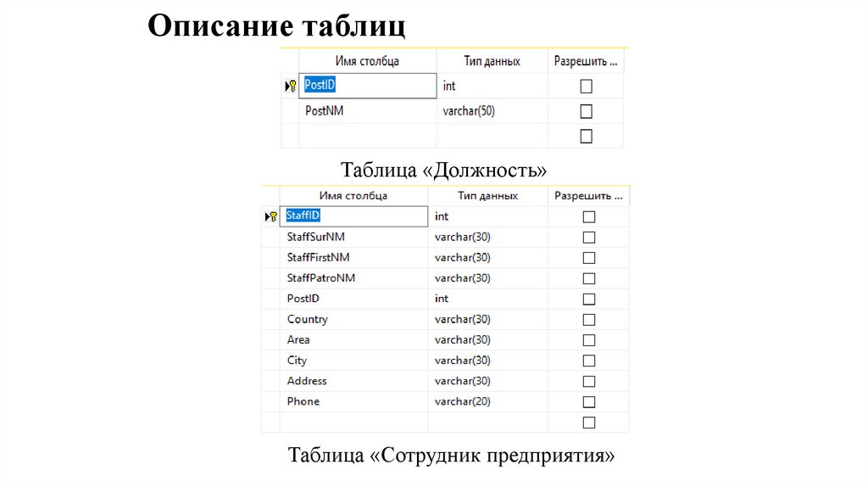The width and height of the screenshot is (868, 487).
Task: Click 'Разрешить ...' header of Должность table
Action: [x=586, y=61]
